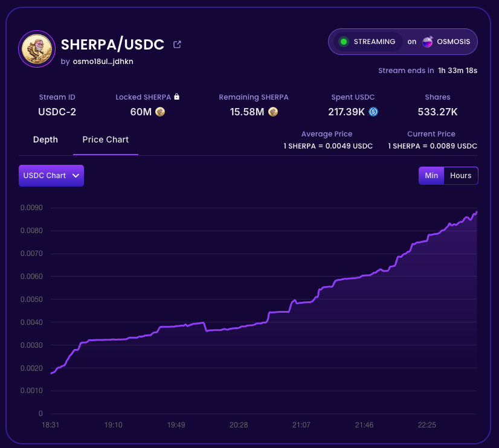Click the 19:49 time axis label

coord(176,425)
